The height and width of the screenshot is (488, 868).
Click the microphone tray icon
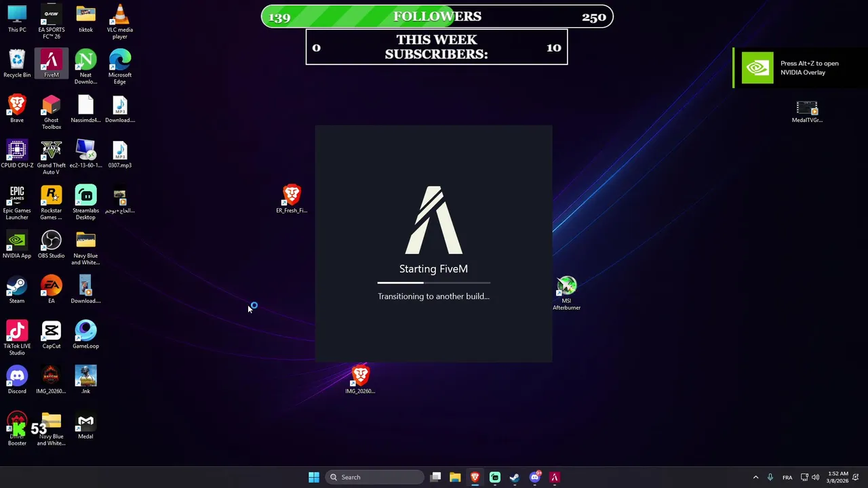pos(770,477)
